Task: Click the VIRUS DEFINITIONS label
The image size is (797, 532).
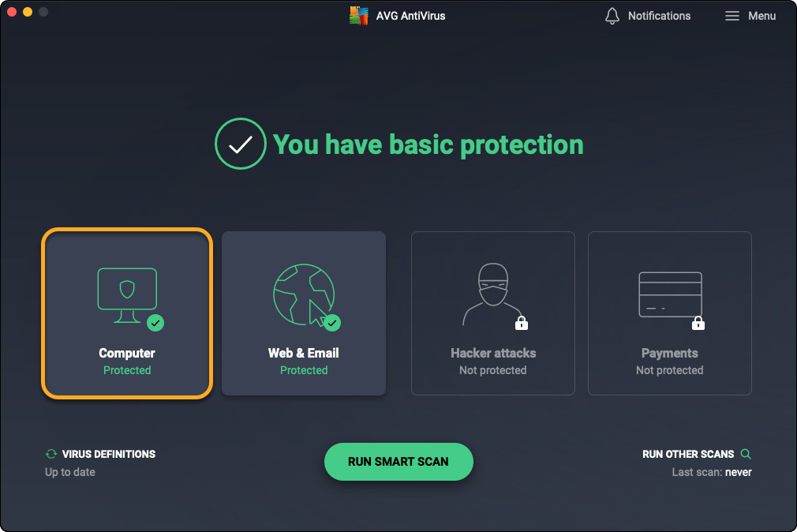Action: click(109, 454)
